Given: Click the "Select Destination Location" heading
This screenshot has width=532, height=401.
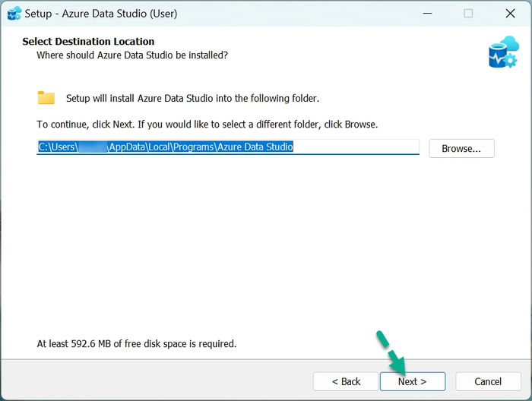Looking at the screenshot, I should pos(88,41).
